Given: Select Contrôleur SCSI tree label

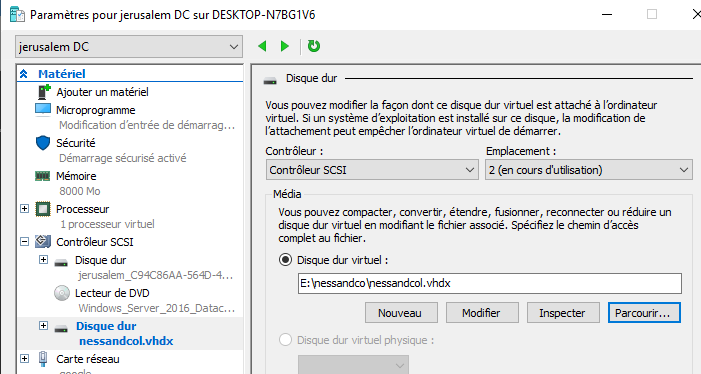Looking at the screenshot, I should coord(95,242).
